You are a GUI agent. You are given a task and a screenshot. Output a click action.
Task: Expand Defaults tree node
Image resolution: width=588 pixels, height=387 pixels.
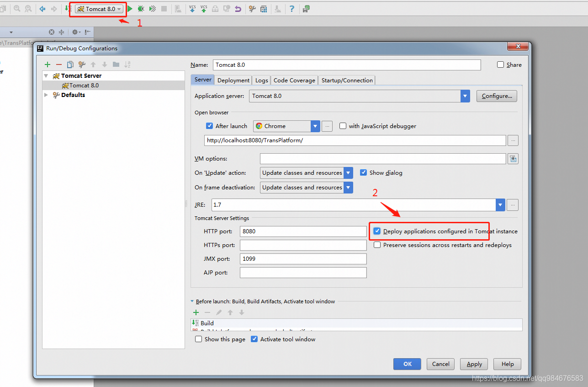click(x=46, y=95)
